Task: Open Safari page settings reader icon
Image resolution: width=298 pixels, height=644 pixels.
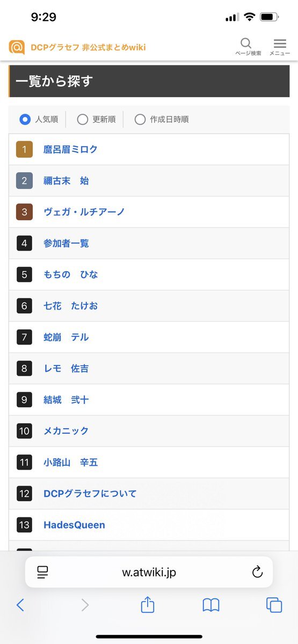Action: 43,572
